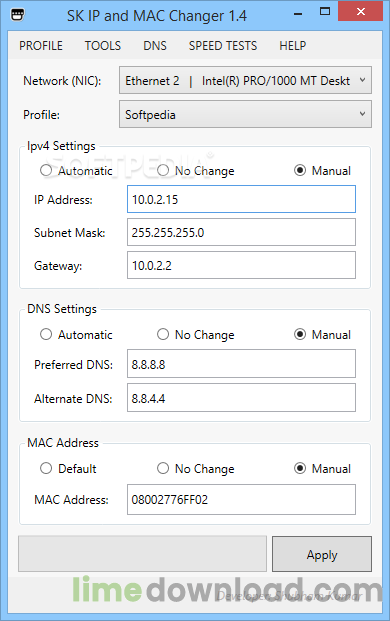Minimize the SK IP and MAC Changer window
Screen dimensions: 390x621
298,13
